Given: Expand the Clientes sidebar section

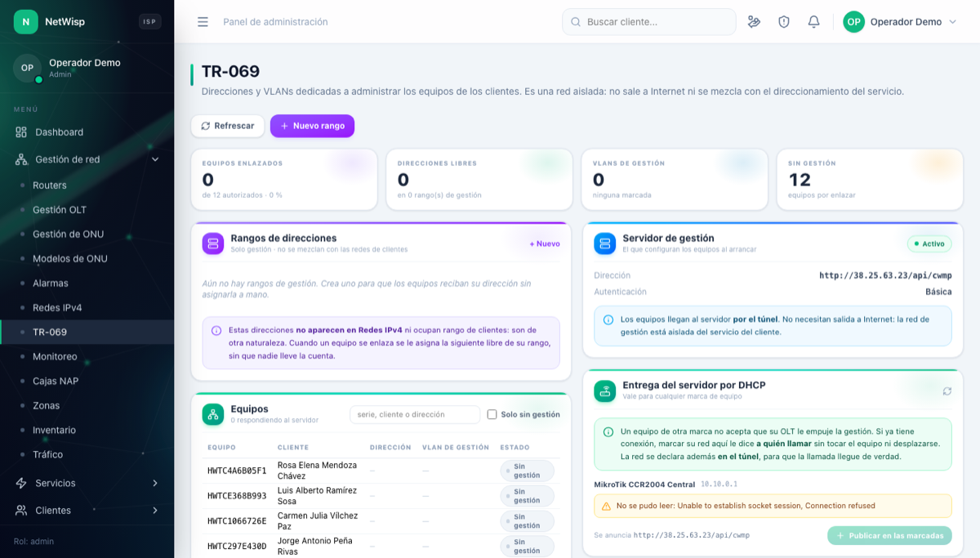Looking at the screenshot, I should pos(87,510).
